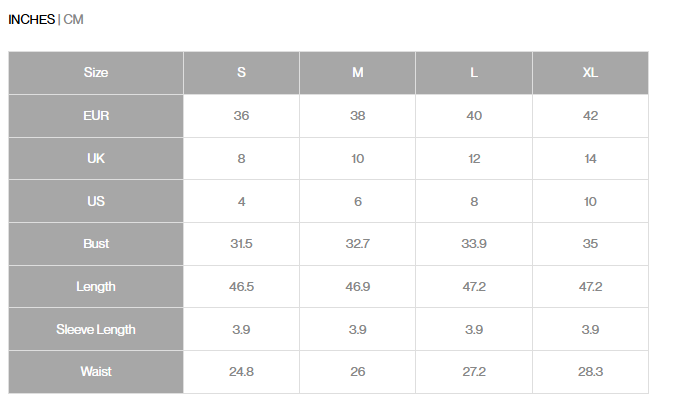696x411 pixels.
Task: Click UK size 14 cell
Action: (590, 159)
